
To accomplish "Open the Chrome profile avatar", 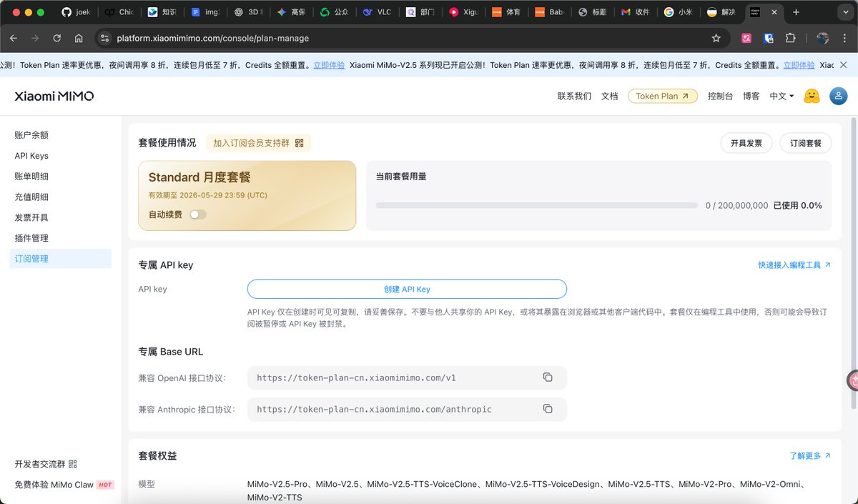I will pos(822,38).
